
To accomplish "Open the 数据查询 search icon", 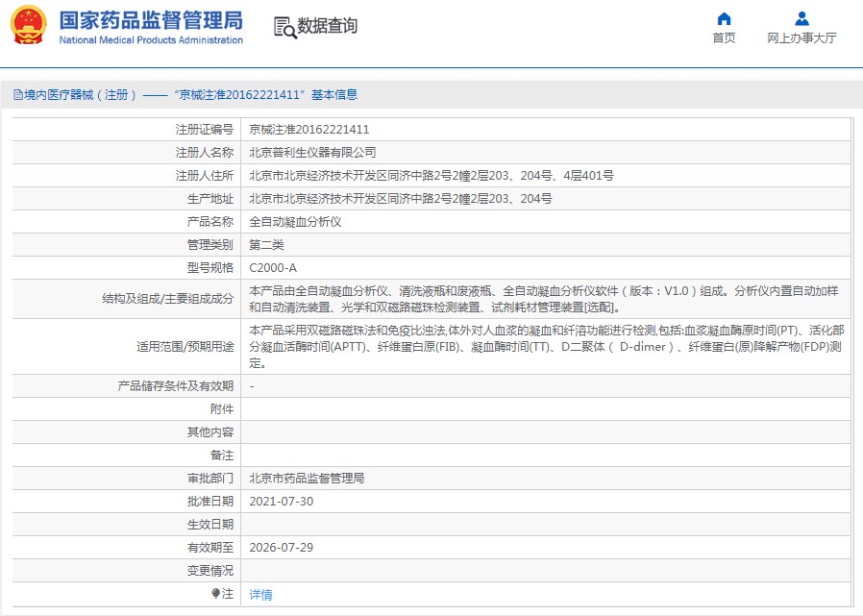I will point(285,27).
